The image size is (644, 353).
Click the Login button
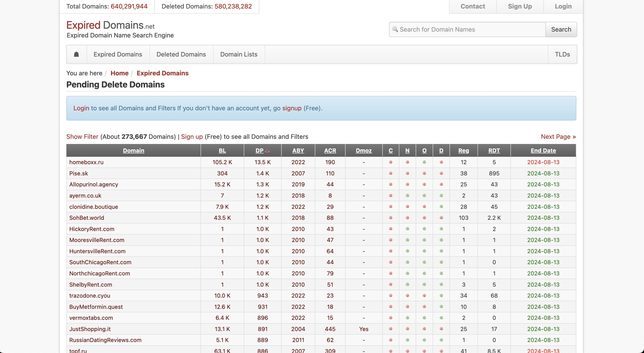[563, 7]
